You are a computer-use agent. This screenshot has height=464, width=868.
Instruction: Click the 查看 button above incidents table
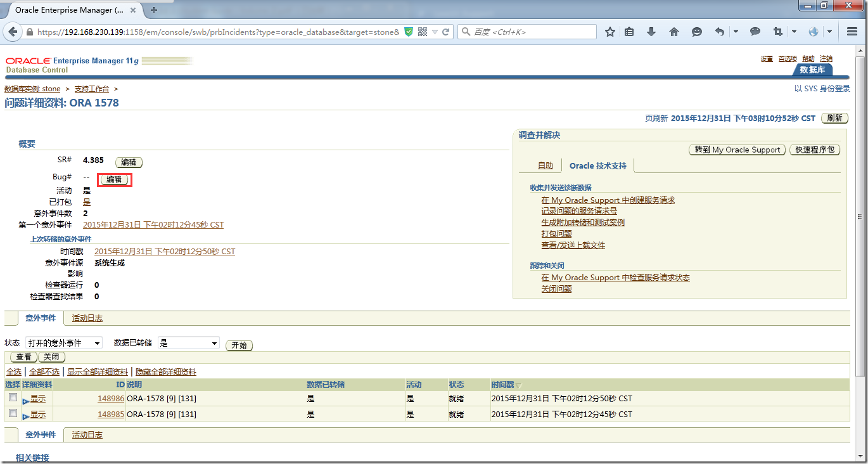tap(23, 357)
